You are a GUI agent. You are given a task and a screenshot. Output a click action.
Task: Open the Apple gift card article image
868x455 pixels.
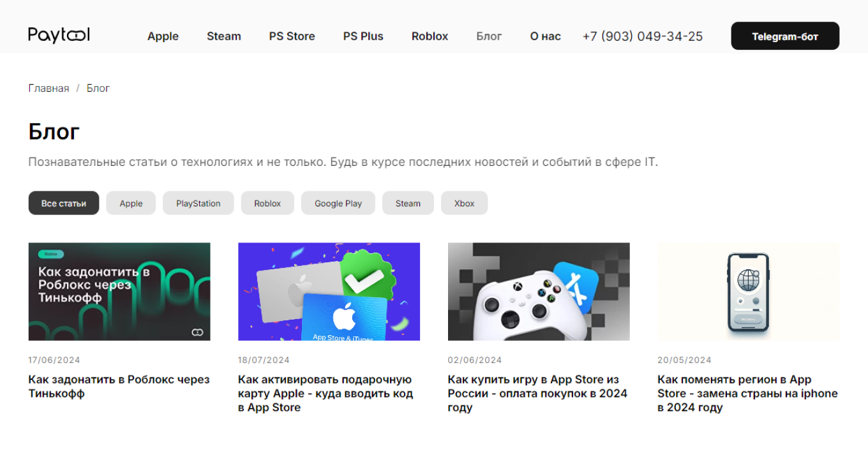click(x=329, y=292)
